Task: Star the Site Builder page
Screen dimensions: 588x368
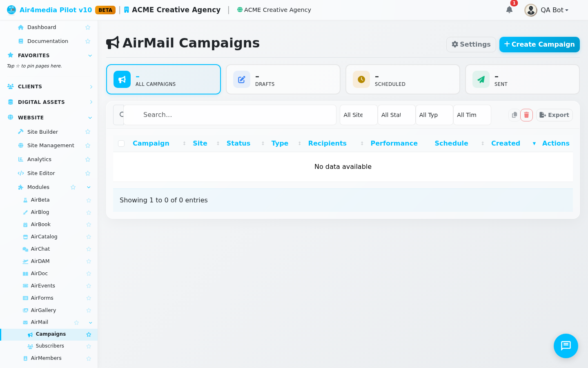Action: 88,132
